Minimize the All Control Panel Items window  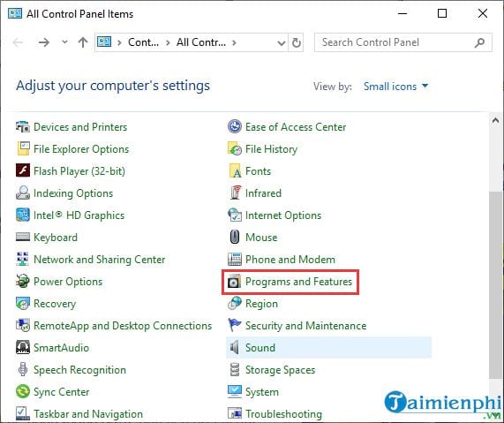[402, 13]
